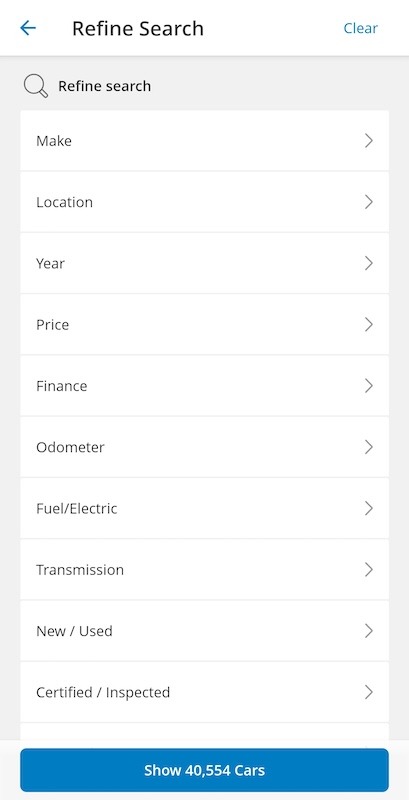Focus the Refine search text field
Image resolution: width=409 pixels, height=800 pixels.
pos(204,86)
